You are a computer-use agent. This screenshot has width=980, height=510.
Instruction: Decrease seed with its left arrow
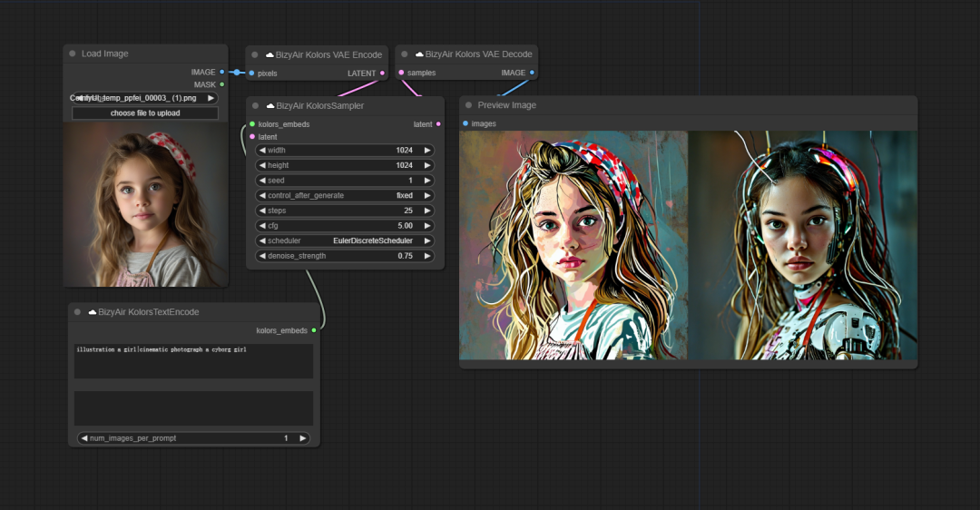262,180
